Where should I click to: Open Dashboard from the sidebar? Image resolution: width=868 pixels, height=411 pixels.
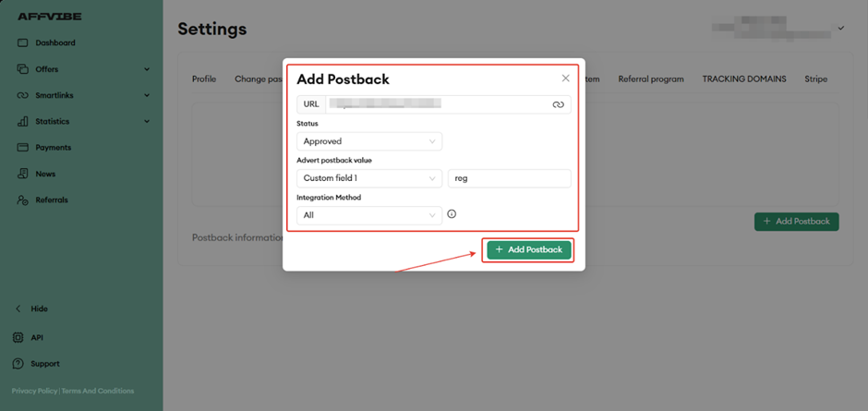point(54,42)
